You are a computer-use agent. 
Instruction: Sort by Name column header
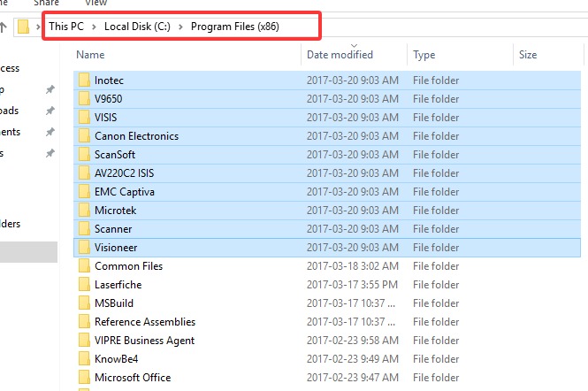[x=90, y=55]
